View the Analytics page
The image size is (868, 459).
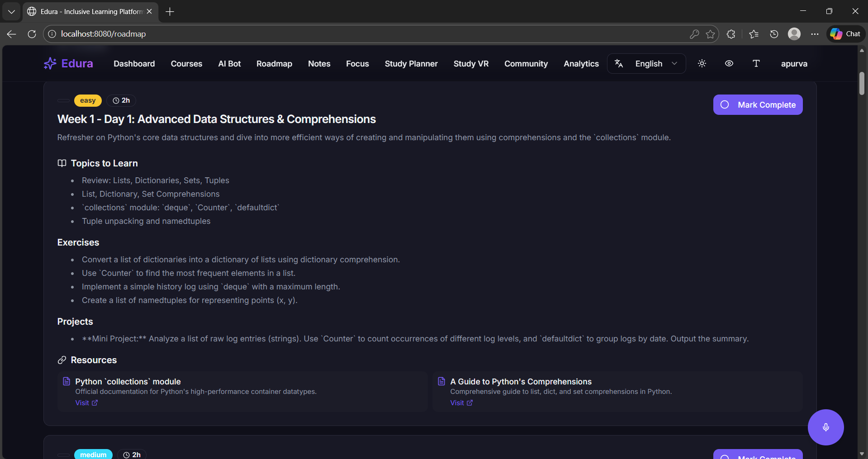581,64
